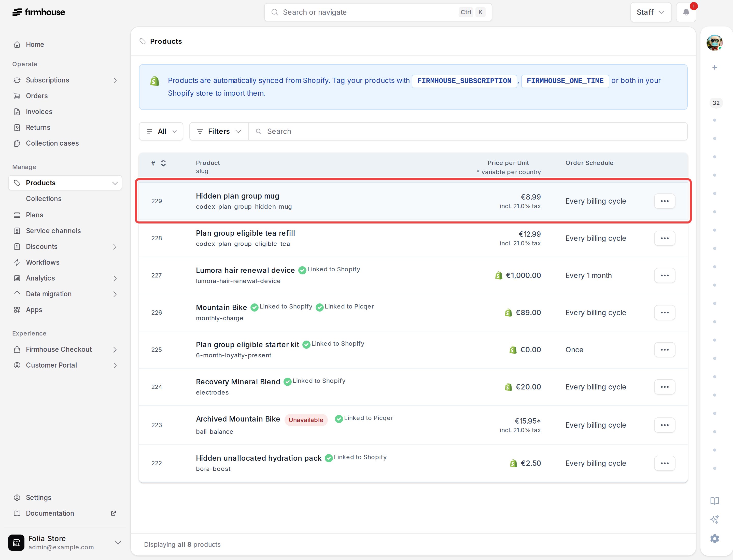Click the Documentation external-link icon

pyautogui.click(x=113, y=513)
